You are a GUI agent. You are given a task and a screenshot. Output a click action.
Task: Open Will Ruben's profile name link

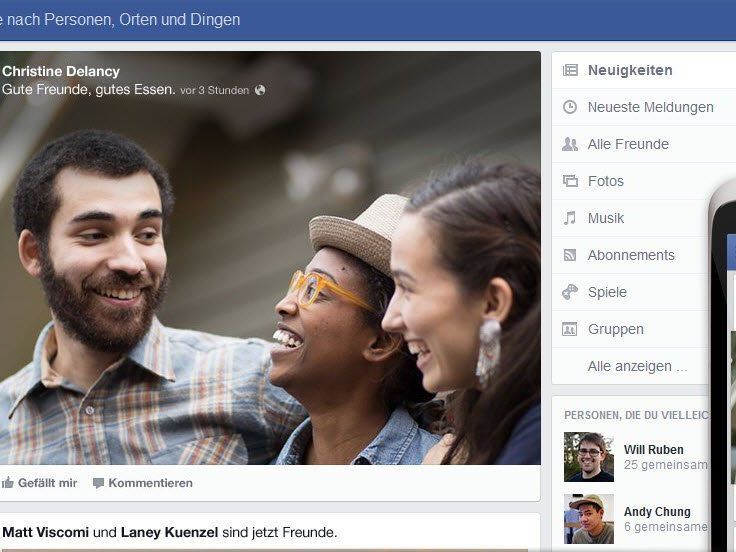coord(653,450)
